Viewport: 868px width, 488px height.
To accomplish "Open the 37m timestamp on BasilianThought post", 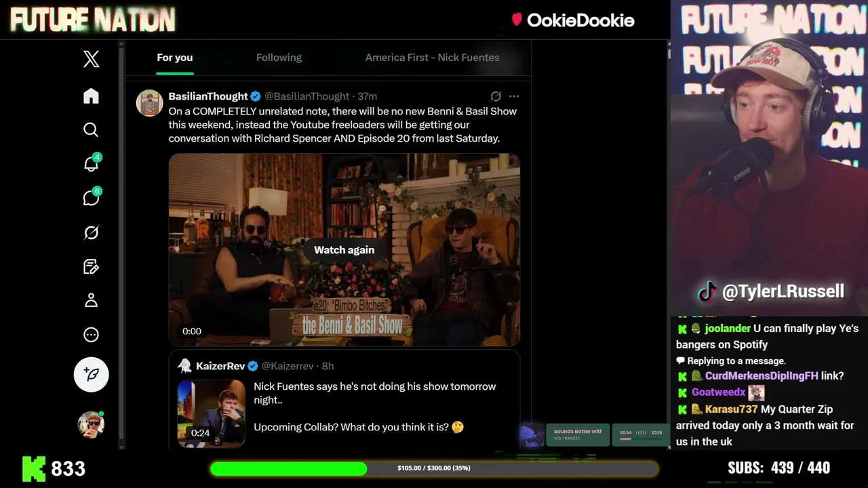I will coord(367,96).
